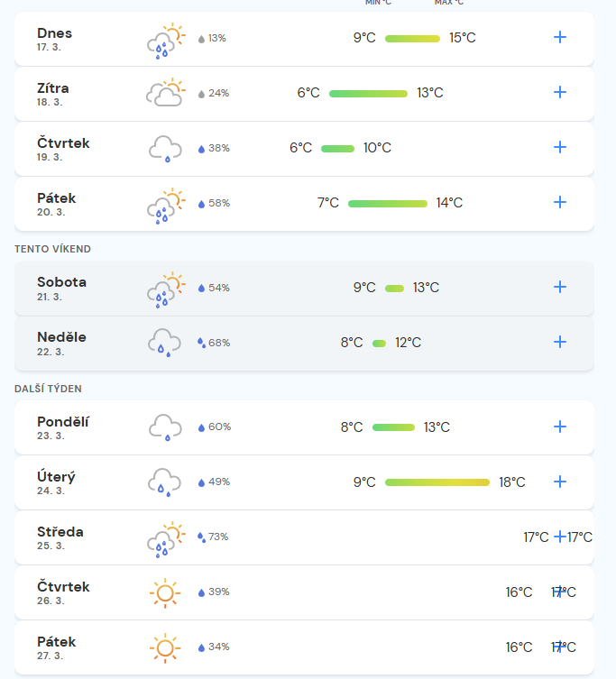Click the temperature range bar for Úterý
This screenshot has height=679, width=616.
(x=437, y=482)
